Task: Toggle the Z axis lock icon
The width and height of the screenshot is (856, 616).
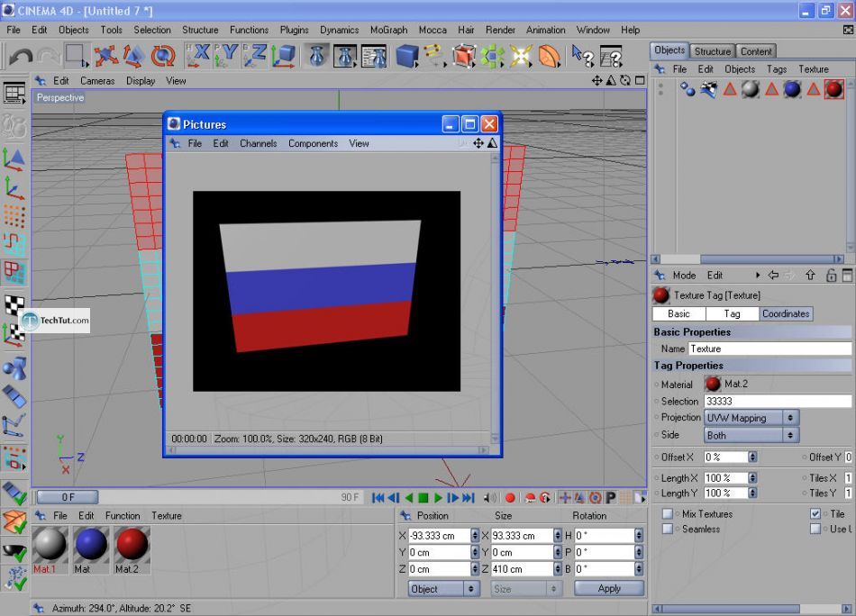Action: pos(254,56)
